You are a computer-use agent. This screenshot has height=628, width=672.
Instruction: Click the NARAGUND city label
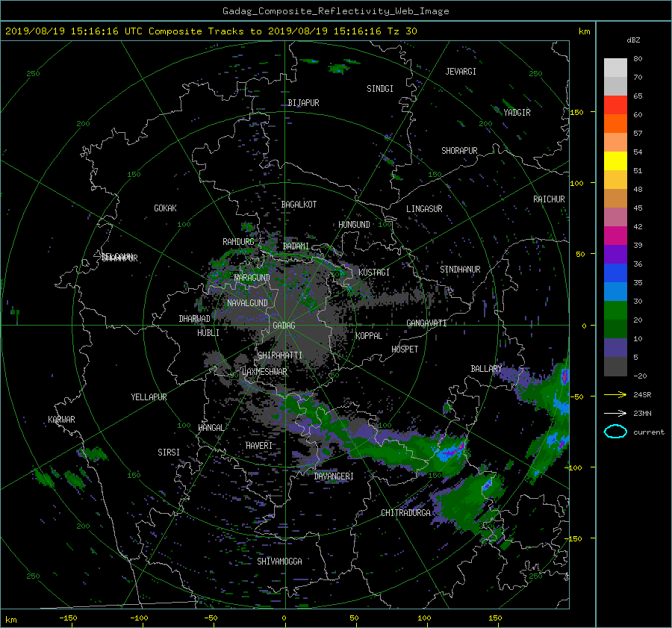click(x=252, y=278)
